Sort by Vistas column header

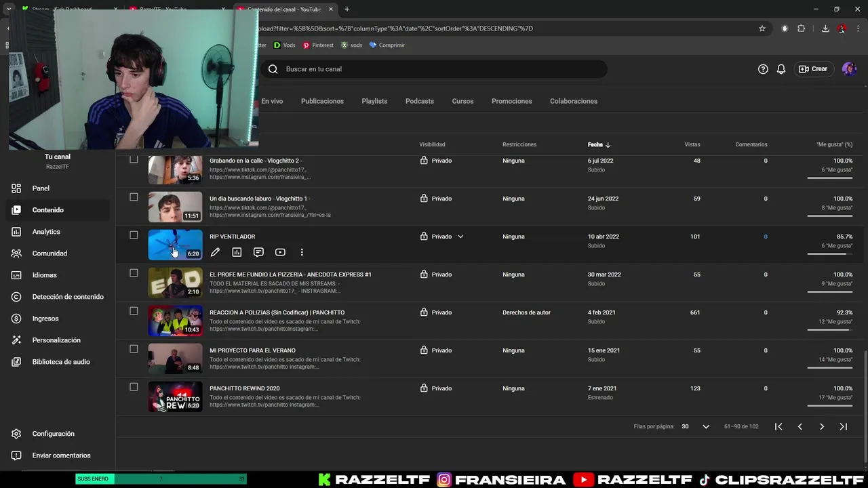692,144
